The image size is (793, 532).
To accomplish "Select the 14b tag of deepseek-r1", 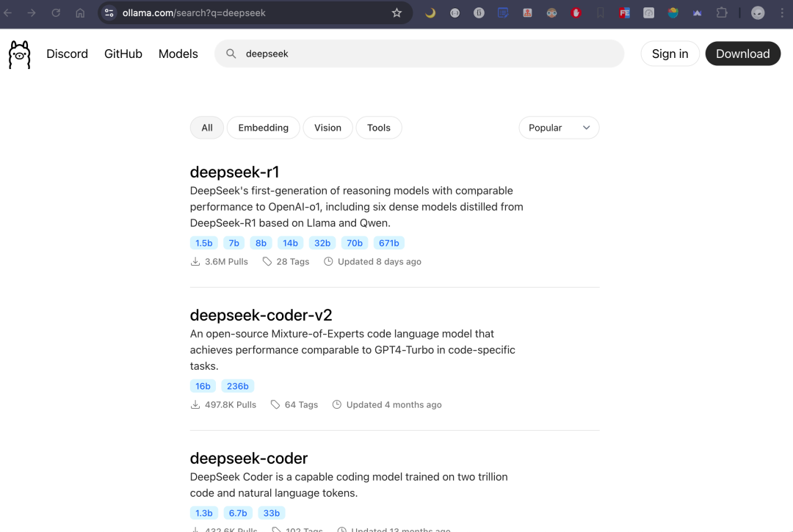I will click(290, 243).
